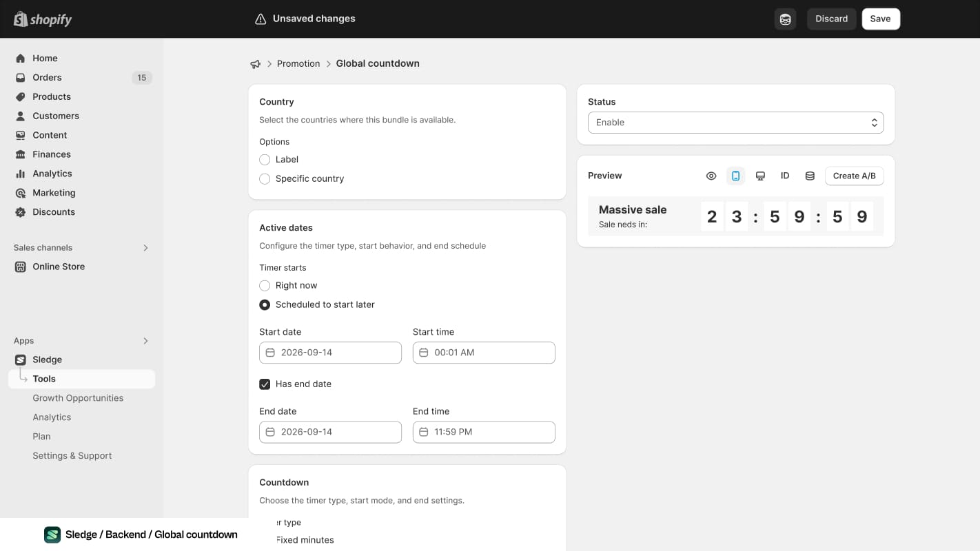Expand the Apps section chevron
This screenshot has width=980, height=551.
(x=145, y=341)
